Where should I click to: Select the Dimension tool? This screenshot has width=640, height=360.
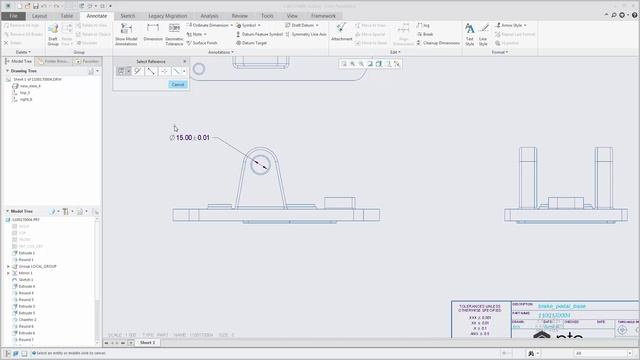(x=153, y=33)
